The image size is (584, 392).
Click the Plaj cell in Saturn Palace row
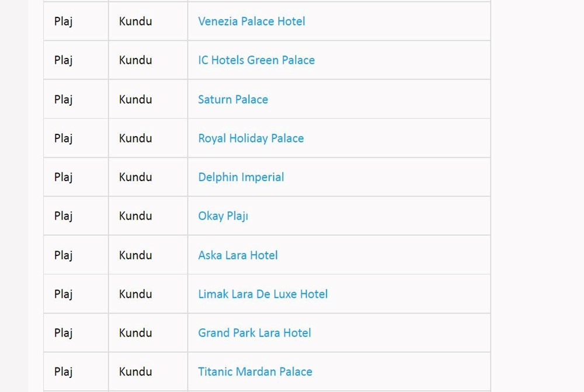[x=63, y=99]
